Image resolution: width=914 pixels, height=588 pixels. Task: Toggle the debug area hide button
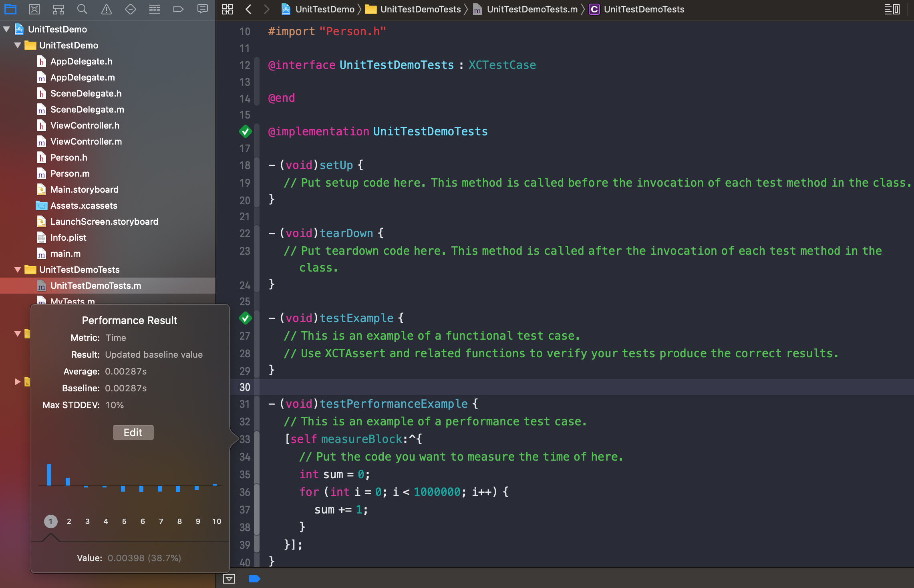pyautogui.click(x=229, y=578)
